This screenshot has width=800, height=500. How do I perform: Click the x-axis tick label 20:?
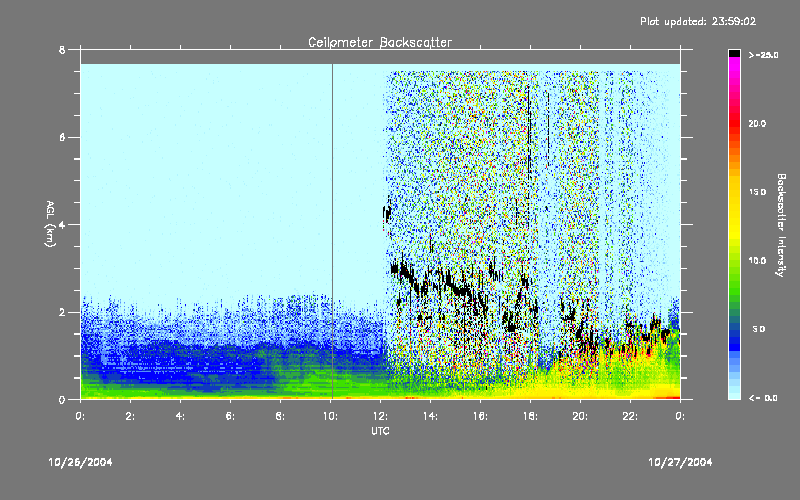[x=580, y=416]
